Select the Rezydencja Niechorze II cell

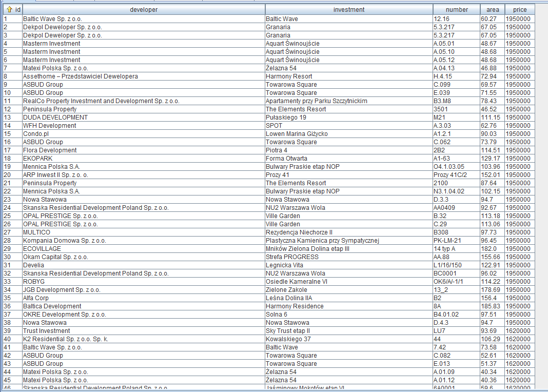pos(299,232)
